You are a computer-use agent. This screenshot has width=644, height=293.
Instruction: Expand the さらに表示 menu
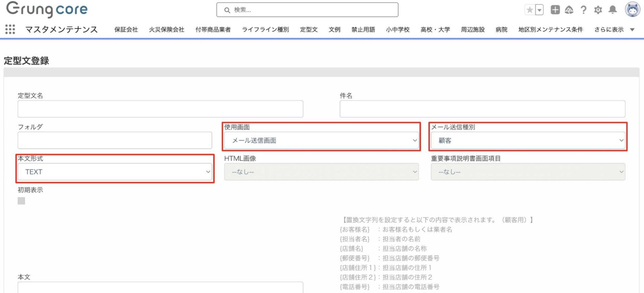pos(614,30)
